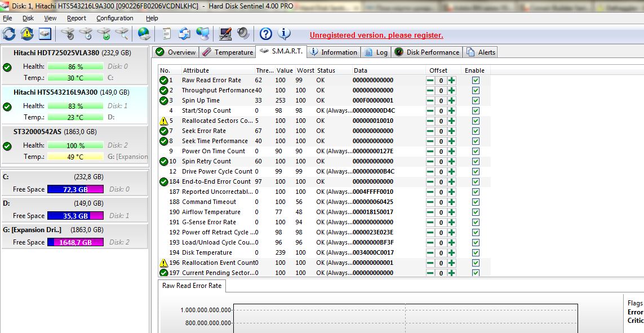This screenshot has width=644, height=333.
Task: Click the 49 °C temperature bar
Action: point(75,157)
